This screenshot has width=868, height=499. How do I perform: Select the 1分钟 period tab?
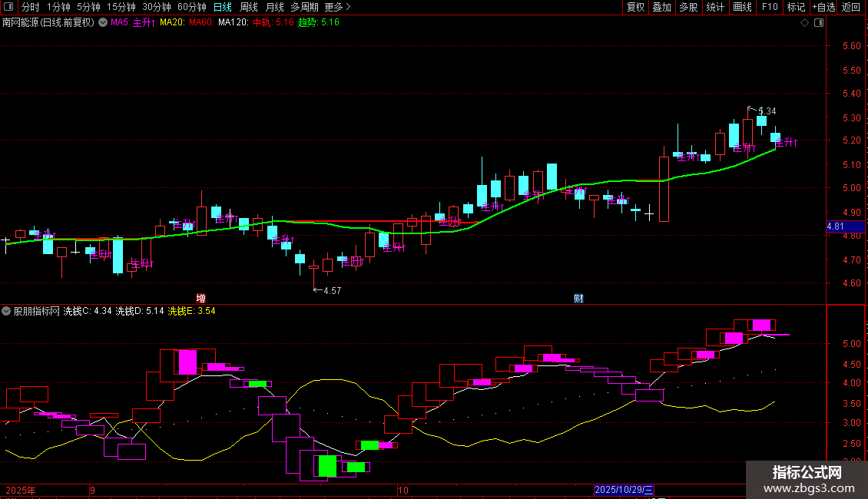click(x=58, y=7)
